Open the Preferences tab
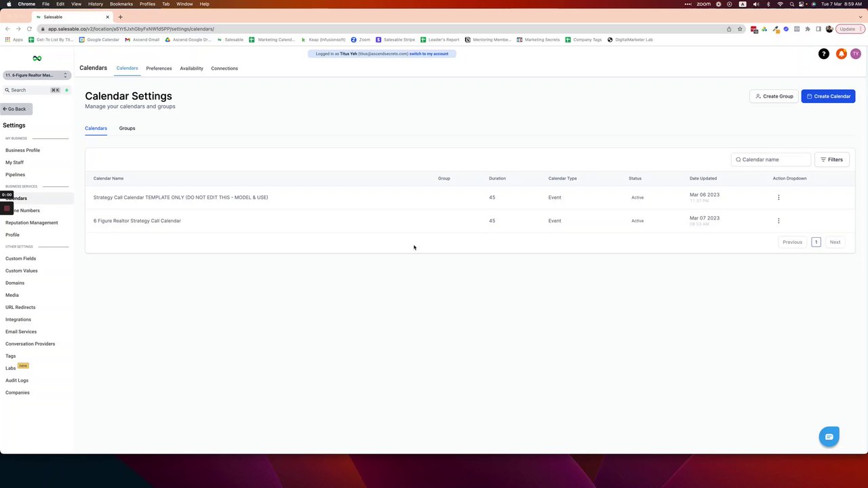 click(x=159, y=68)
